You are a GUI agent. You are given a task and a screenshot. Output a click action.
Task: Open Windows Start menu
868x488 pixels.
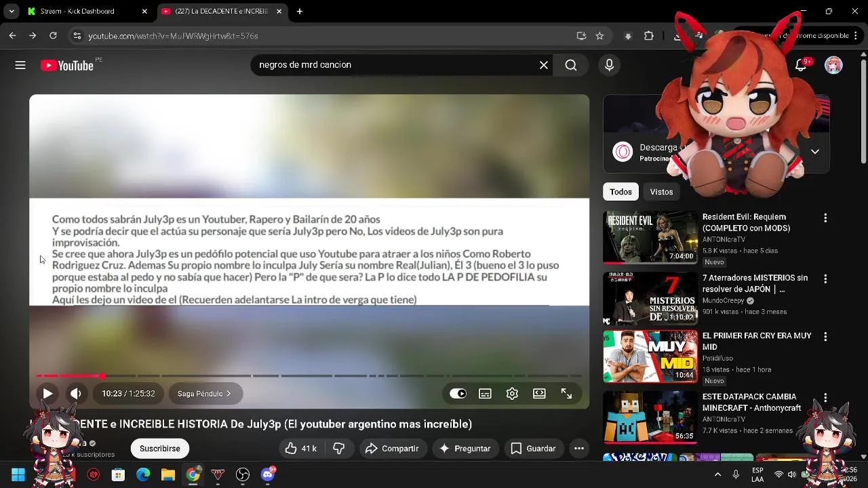18,474
